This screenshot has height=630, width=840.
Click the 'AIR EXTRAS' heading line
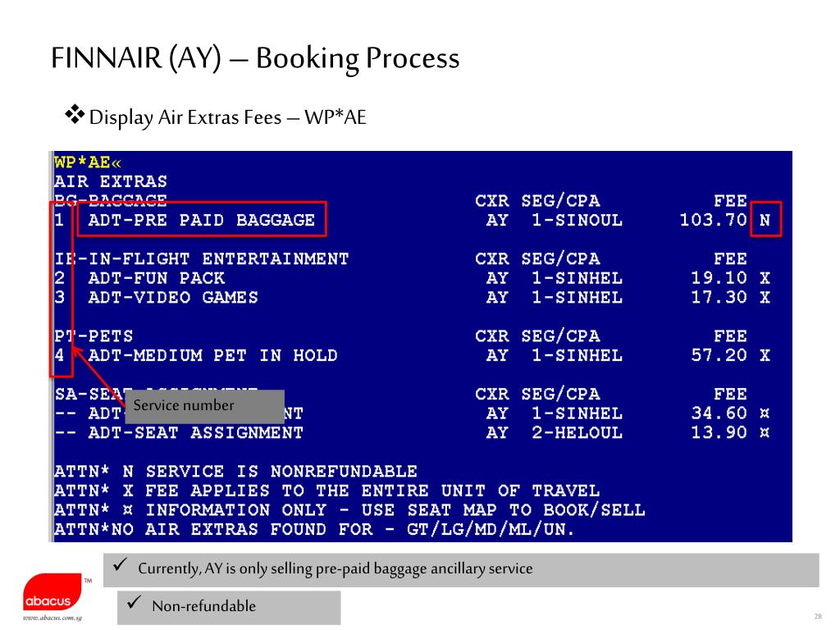point(111,181)
